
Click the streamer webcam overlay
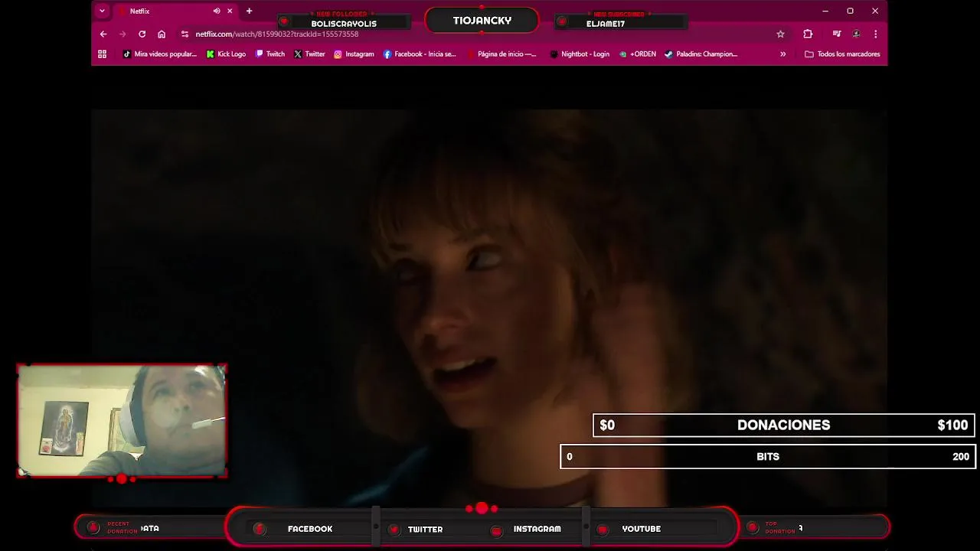click(122, 420)
